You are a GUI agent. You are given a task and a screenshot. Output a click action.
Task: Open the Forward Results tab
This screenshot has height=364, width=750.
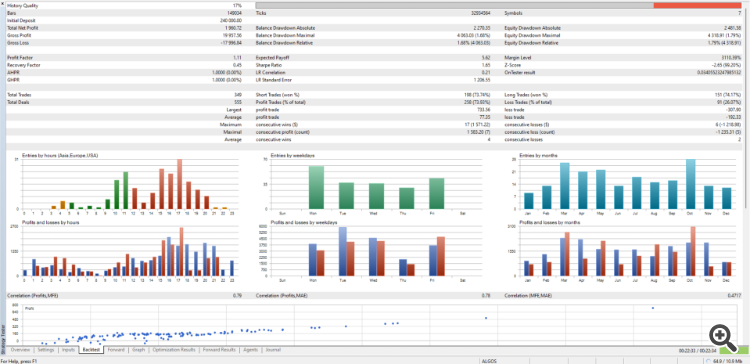(219, 350)
